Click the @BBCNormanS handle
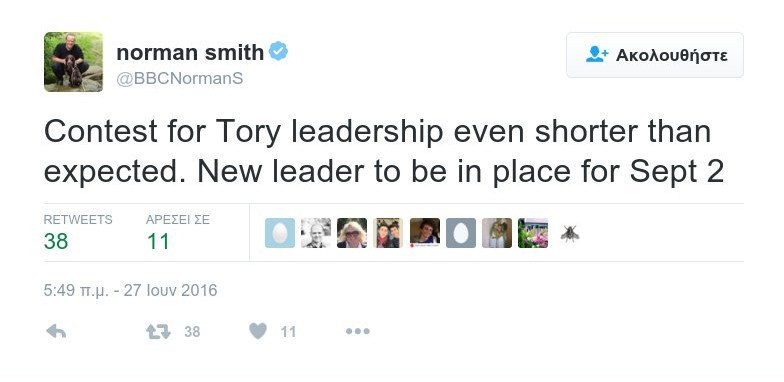Viewport: 784px width, 382px height. [x=180, y=78]
